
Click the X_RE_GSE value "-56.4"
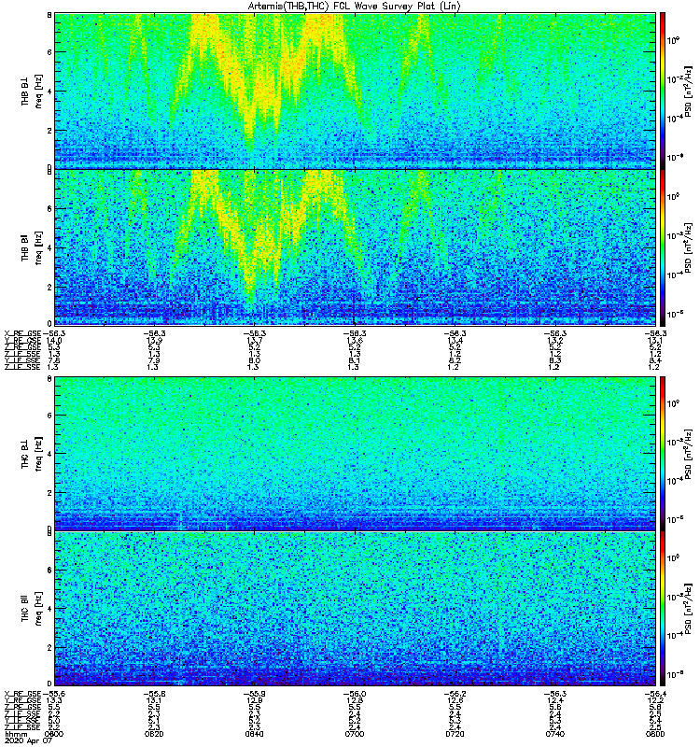[655, 694]
